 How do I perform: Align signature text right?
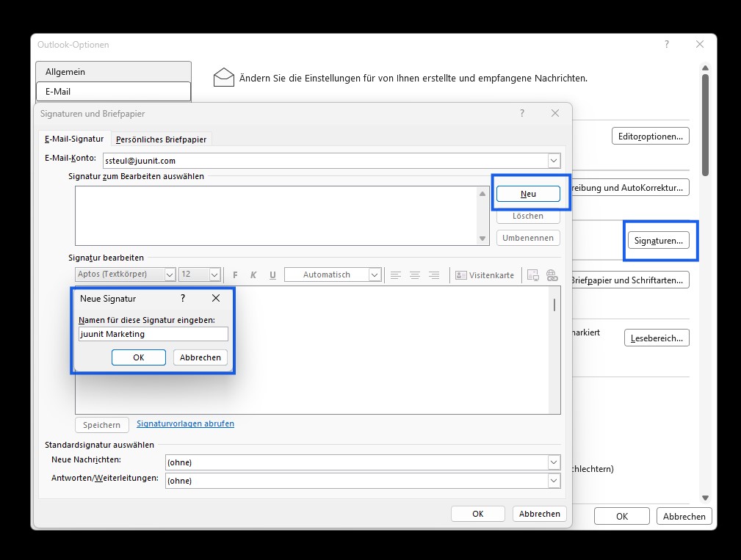434,274
